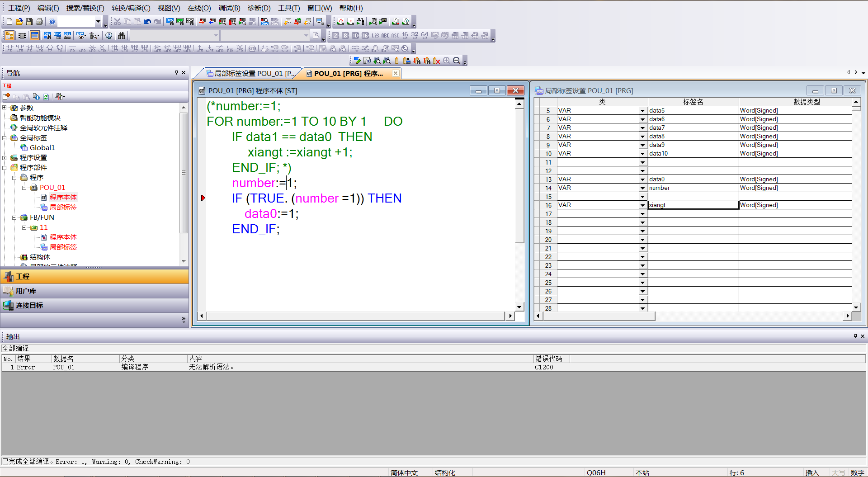The height and width of the screenshot is (477, 868).
Task: Click the Print icon in toolbar
Action: point(39,21)
